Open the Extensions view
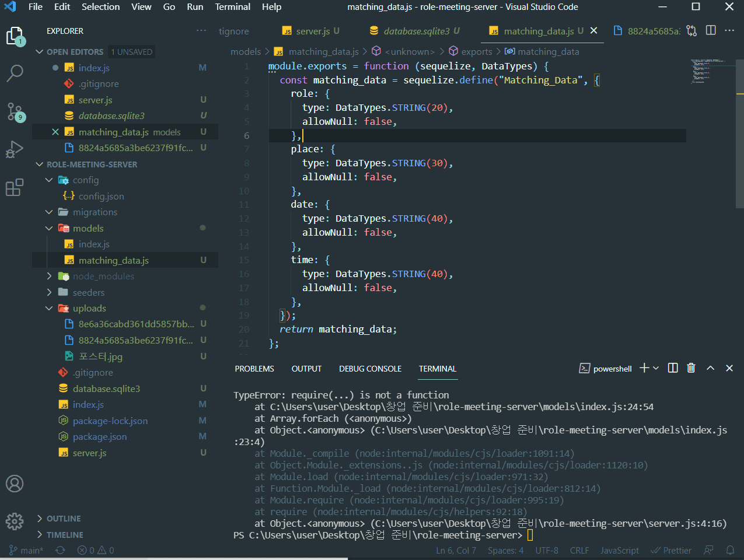Viewport: 744px width, 560px height. pos(15,187)
